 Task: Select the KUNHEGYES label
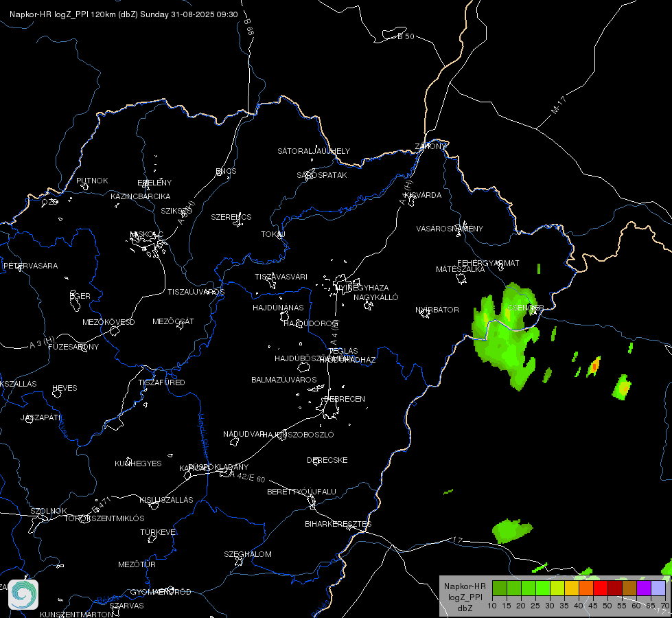click(x=138, y=463)
